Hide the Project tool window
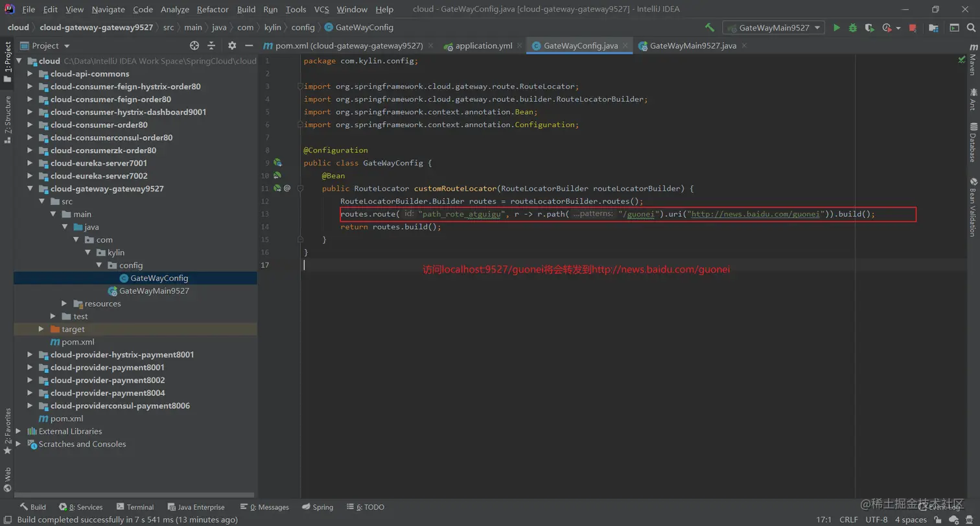The height and width of the screenshot is (526, 980). (249, 45)
